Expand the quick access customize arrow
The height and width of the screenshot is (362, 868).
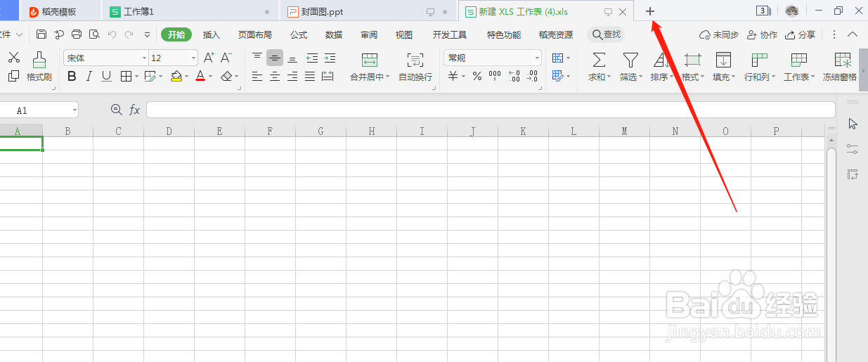[x=147, y=34]
